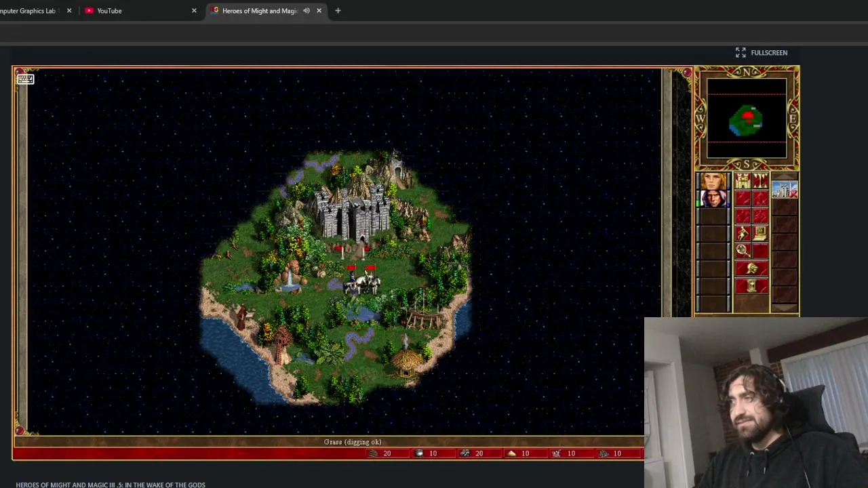Open a new browser tab
Image resolution: width=868 pixels, height=488 pixels.
point(338,11)
